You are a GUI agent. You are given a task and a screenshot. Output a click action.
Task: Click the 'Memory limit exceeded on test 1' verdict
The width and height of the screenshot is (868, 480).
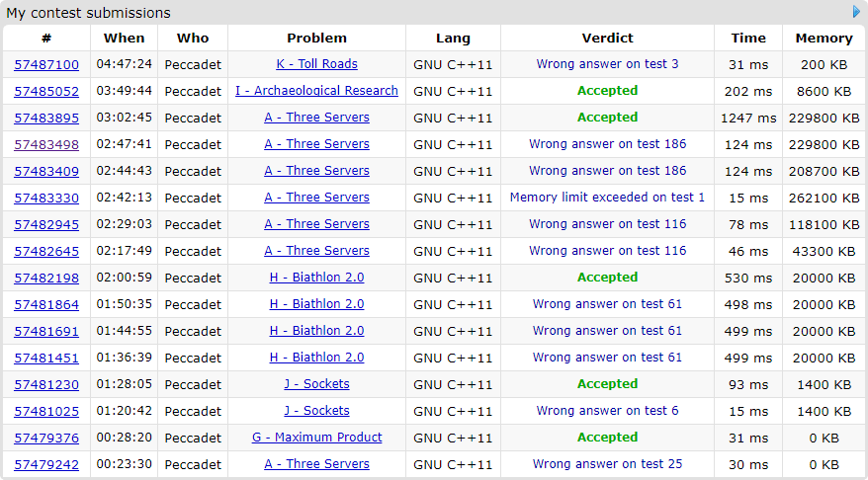607,198
